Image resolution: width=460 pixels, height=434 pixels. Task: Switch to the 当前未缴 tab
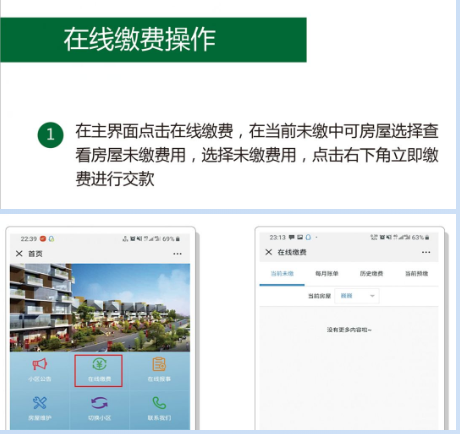click(282, 274)
